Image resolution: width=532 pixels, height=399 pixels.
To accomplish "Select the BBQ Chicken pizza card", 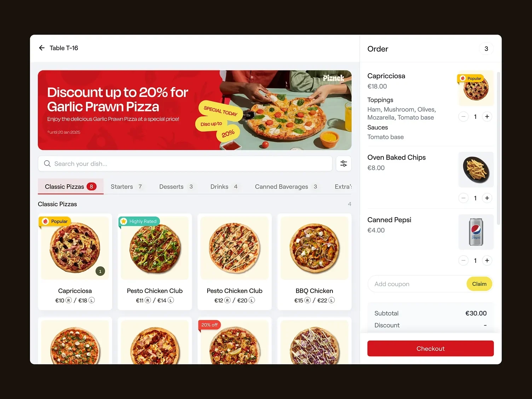I will coord(314,262).
